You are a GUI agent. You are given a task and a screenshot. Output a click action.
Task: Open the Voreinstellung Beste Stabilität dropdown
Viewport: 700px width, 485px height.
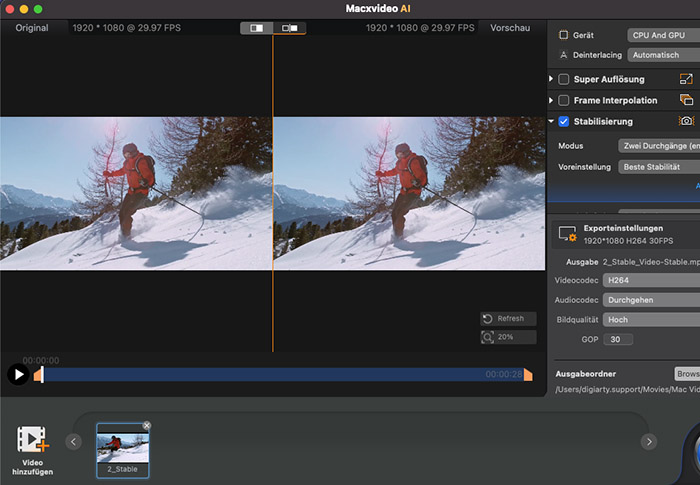[659, 167]
